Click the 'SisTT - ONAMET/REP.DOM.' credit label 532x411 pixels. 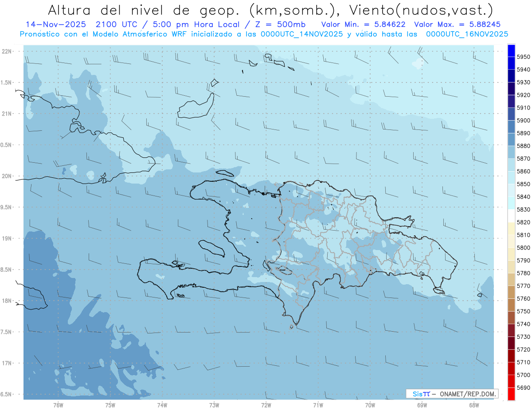click(x=452, y=394)
